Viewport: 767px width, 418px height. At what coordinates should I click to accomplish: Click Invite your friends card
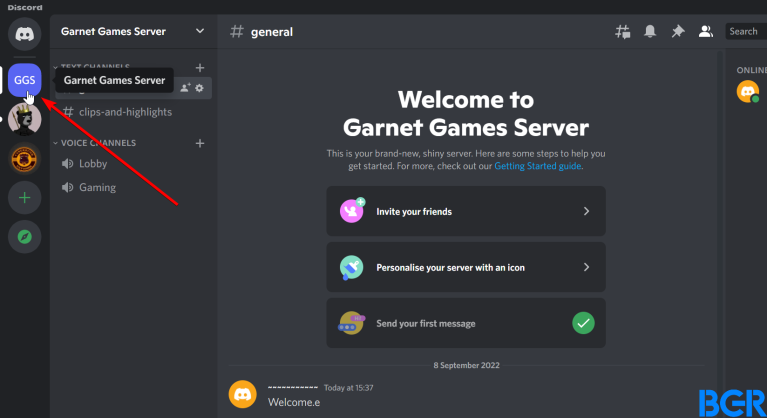[x=466, y=211]
